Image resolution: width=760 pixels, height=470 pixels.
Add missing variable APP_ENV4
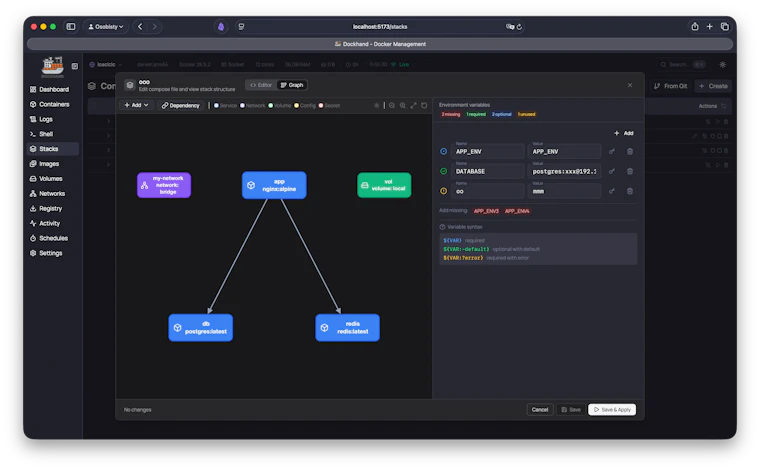pyautogui.click(x=517, y=211)
